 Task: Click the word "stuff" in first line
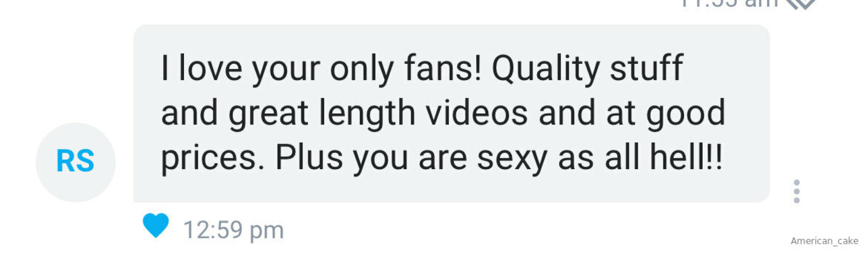[x=646, y=67]
